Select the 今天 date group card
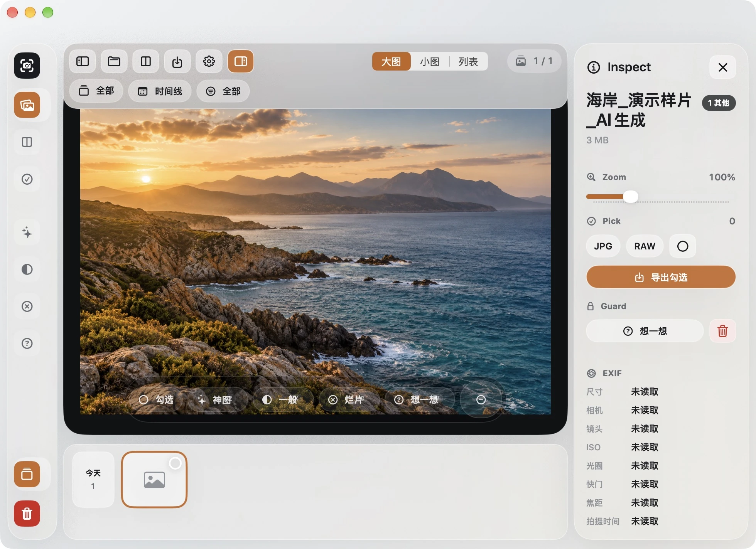This screenshot has width=756, height=549. (93, 479)
